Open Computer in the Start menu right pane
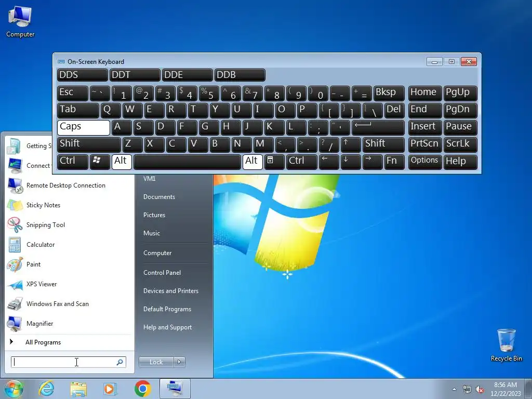The width and height of the screenshot is (532, 399). pyautogui.click(x=157, y=253)
